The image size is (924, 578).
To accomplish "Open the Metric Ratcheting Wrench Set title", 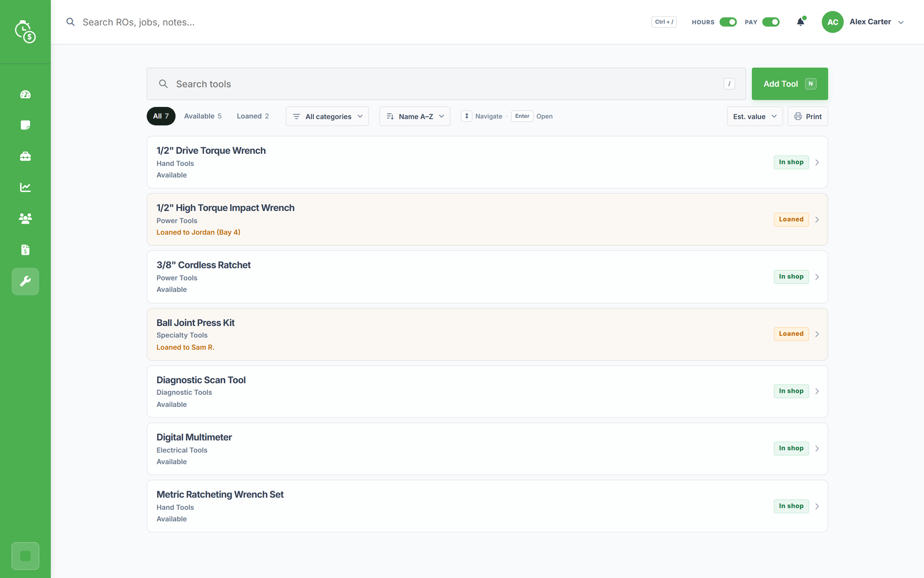I will [x=220, y=494].
